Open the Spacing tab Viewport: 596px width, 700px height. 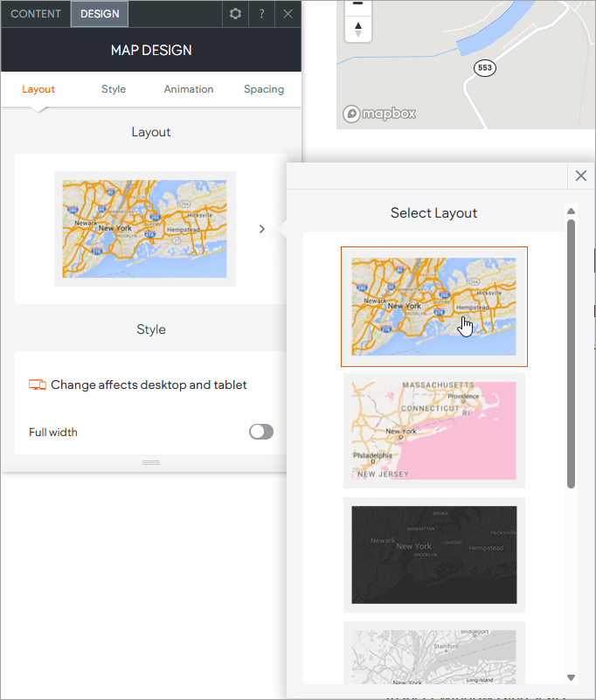[x=264, y=89]
